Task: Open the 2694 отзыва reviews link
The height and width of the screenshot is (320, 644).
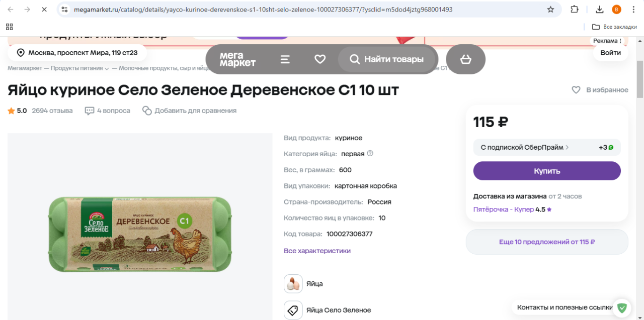Action: point(52,111)
